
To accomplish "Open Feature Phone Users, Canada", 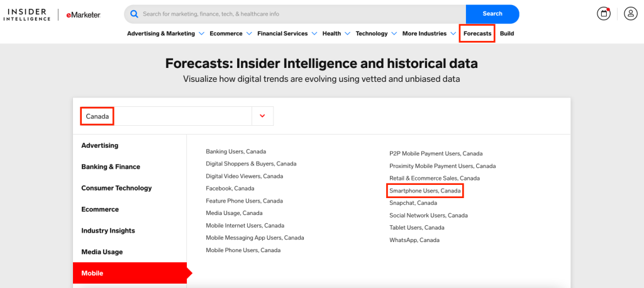I will coord(245,201).
